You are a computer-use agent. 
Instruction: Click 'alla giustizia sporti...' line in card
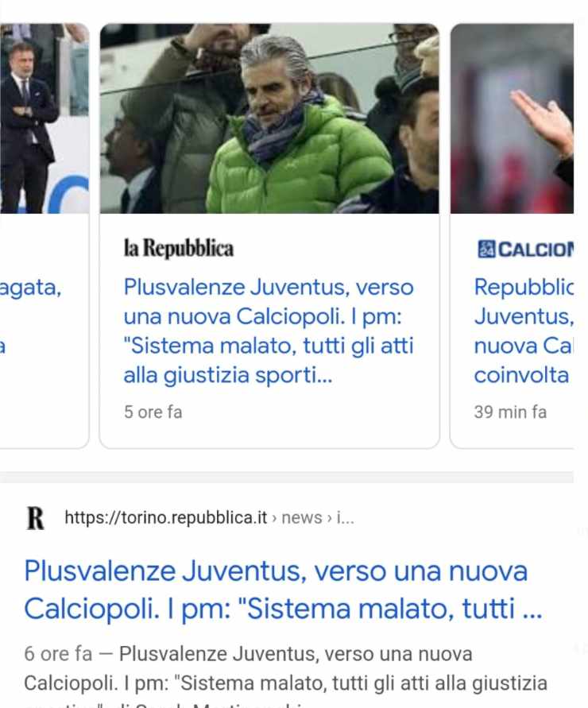228,375
